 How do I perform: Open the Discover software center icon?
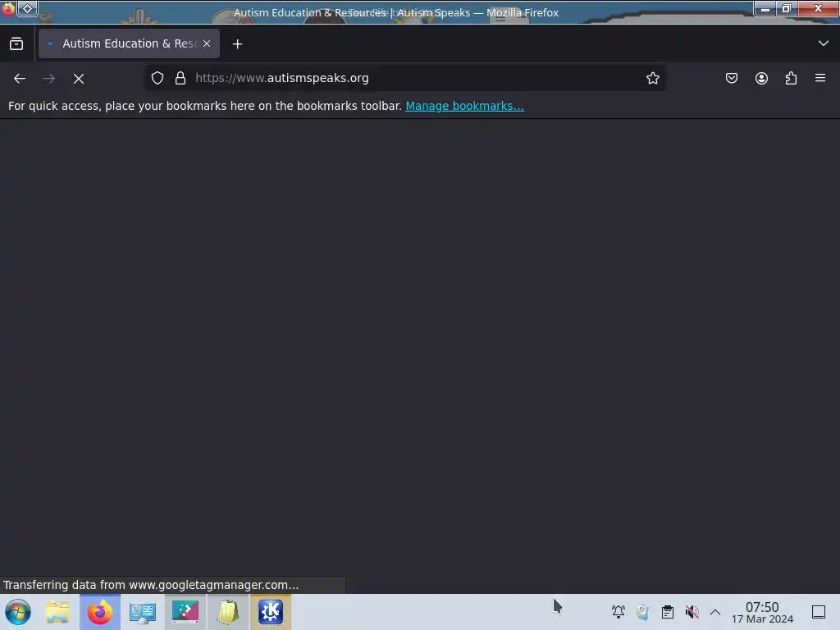[x=185, y=612]
